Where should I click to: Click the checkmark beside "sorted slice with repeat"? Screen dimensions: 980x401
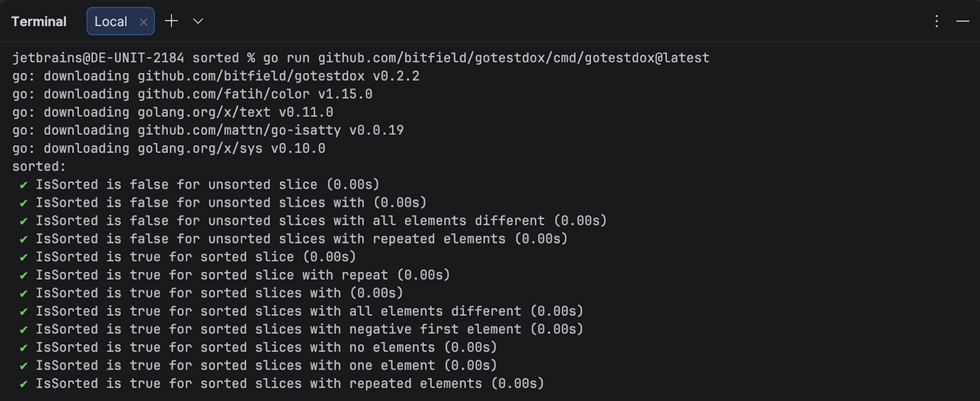(x=23, y=275)
